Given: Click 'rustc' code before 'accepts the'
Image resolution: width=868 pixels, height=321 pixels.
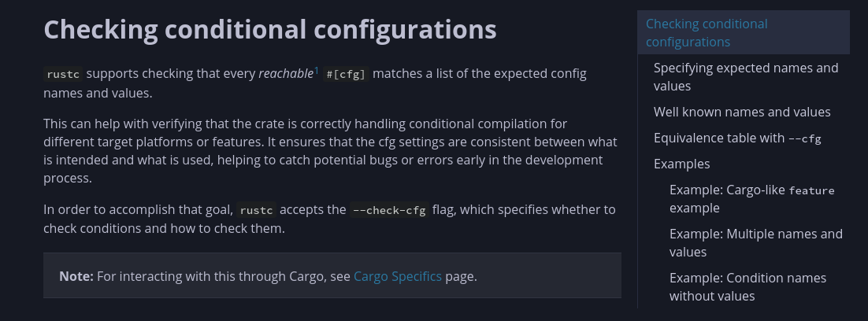Looking at the screenshot, I should tap(256, 210).
